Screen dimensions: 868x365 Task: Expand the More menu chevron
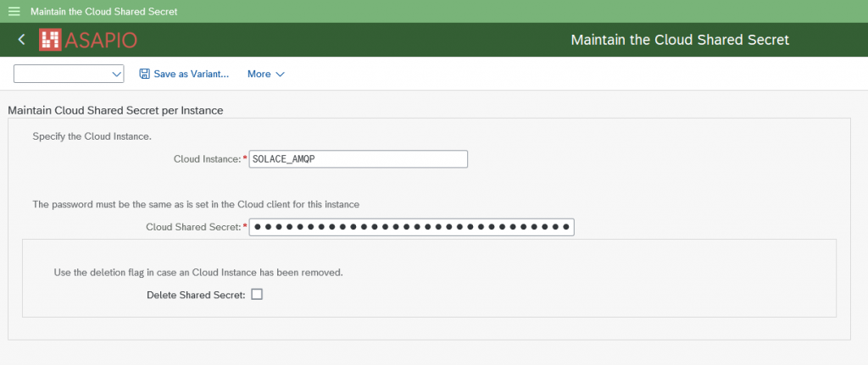coord(281,75)
